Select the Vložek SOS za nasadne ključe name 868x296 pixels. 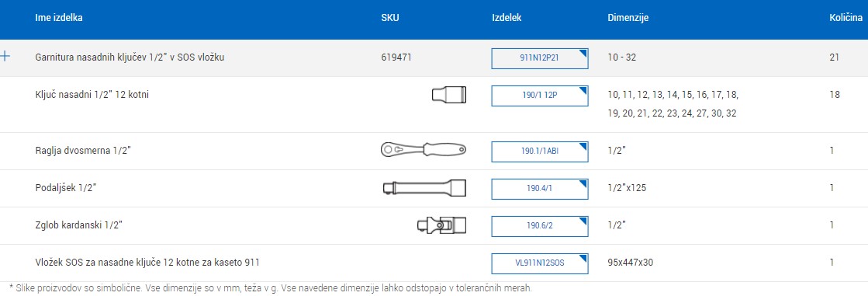pos(147,262)
